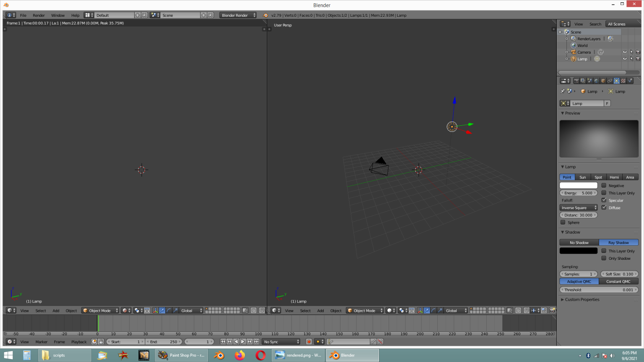Open the World properties tab (globe icon)
644x362 pixels.
pyautogui.click(x=597, y=81)
